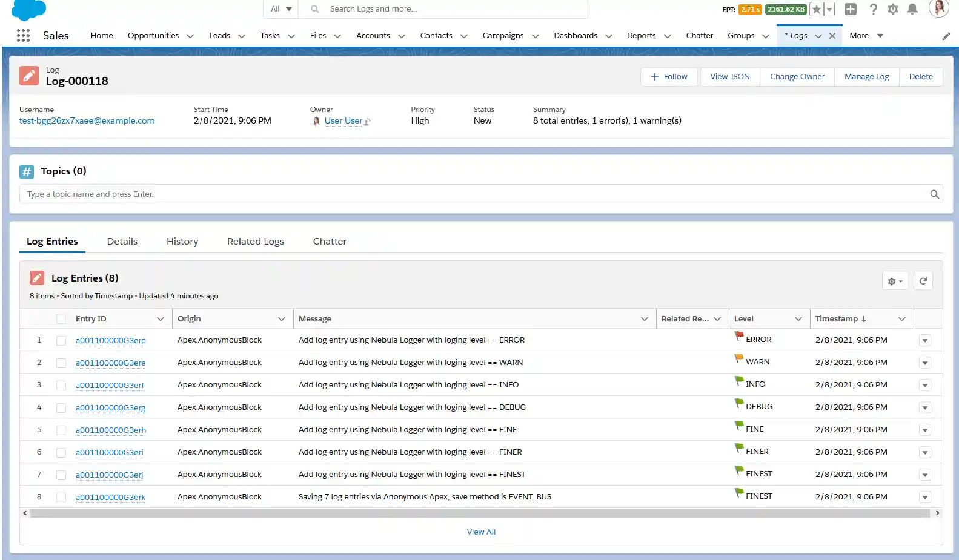
Task: Open the user profile avatar
Action: pyautogui.click(x=938, y=8)
